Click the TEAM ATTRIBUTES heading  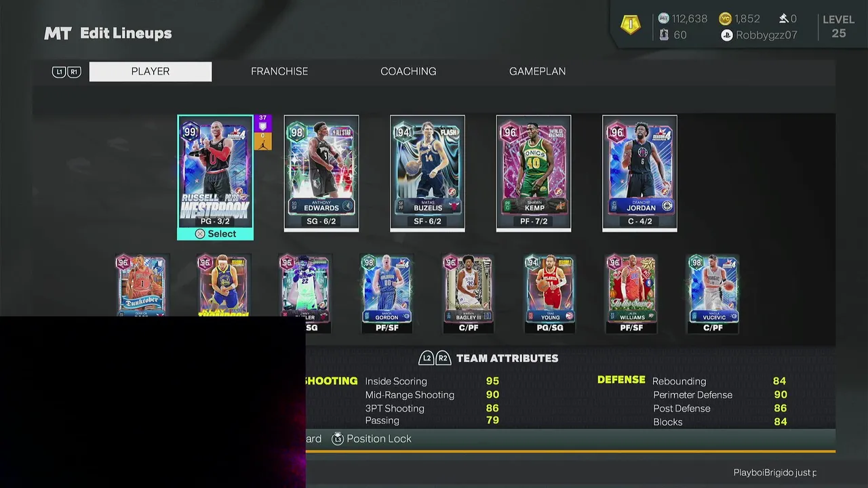[507, 358]
